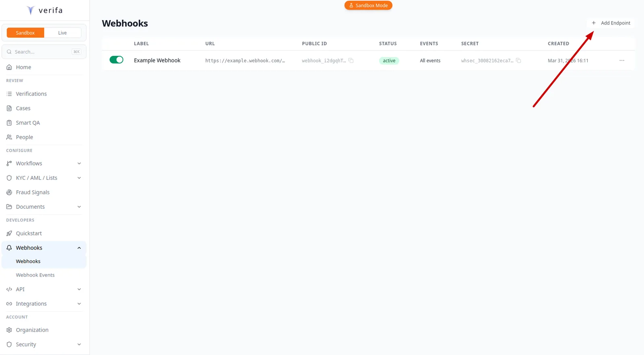Expand the Integrations chevron
The height and width of the screenshot is (355, 644).
coord(79,304)
